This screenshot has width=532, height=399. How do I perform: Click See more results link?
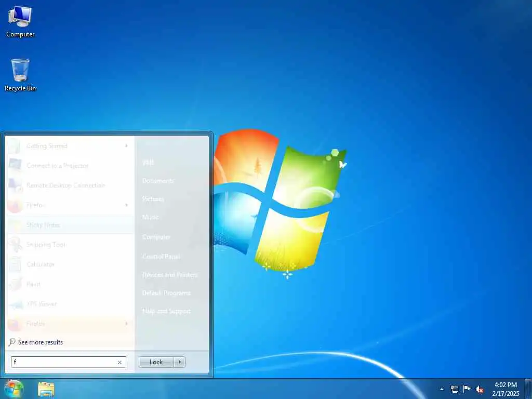(41, 342)
